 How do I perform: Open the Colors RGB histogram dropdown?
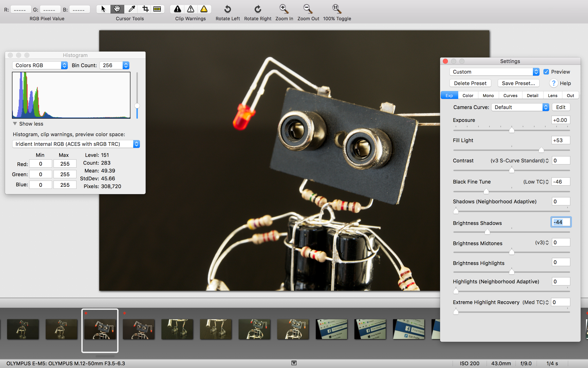40,65
